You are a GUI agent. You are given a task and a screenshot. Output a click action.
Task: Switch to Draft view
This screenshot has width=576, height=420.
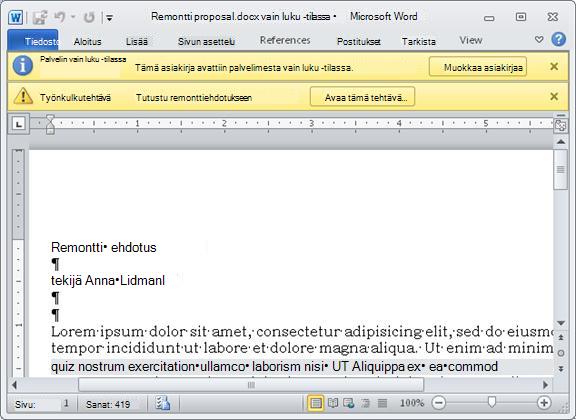click(382, 403)
